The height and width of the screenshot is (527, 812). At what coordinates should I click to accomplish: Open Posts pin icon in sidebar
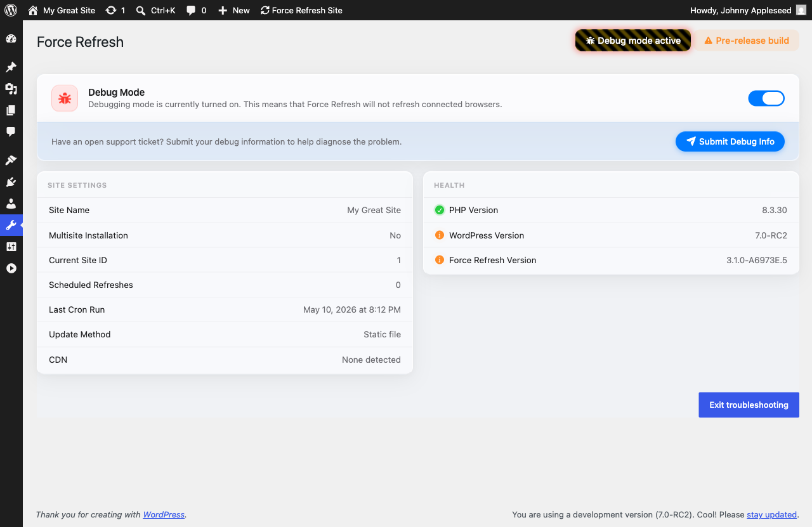[11, 67]
